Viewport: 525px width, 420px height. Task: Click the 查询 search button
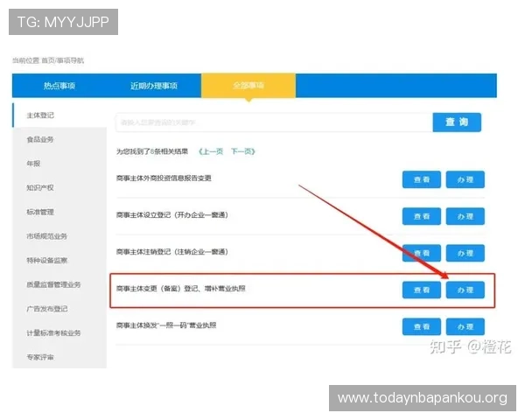click(x=457, y=122)
